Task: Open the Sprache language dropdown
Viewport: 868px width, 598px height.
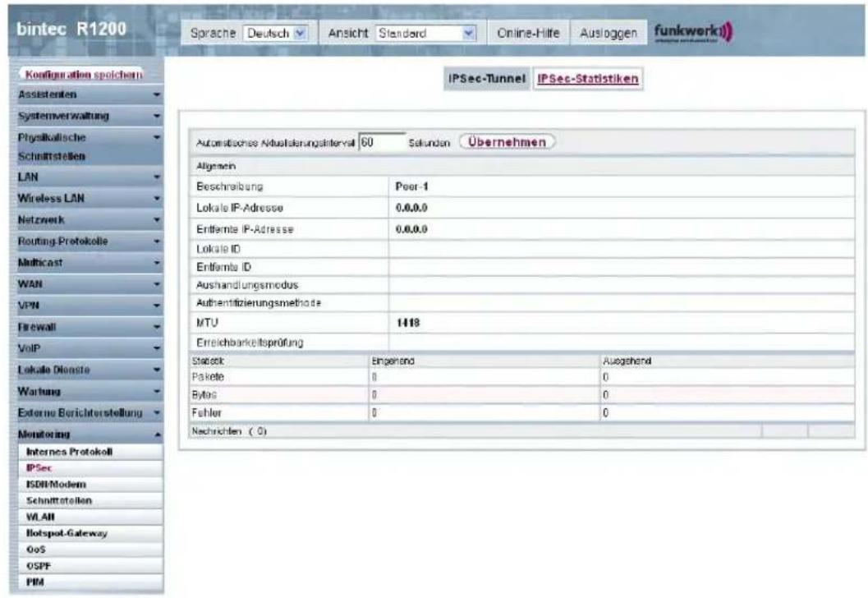Action: pos(275,33)
